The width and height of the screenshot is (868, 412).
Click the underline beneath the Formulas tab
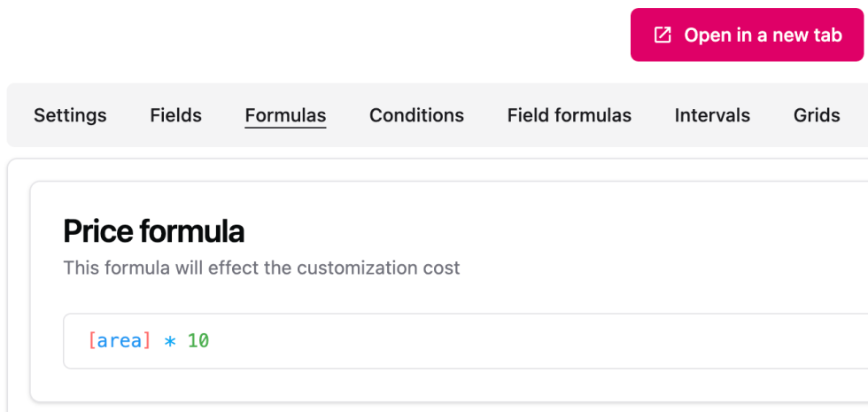coord(285,128)
